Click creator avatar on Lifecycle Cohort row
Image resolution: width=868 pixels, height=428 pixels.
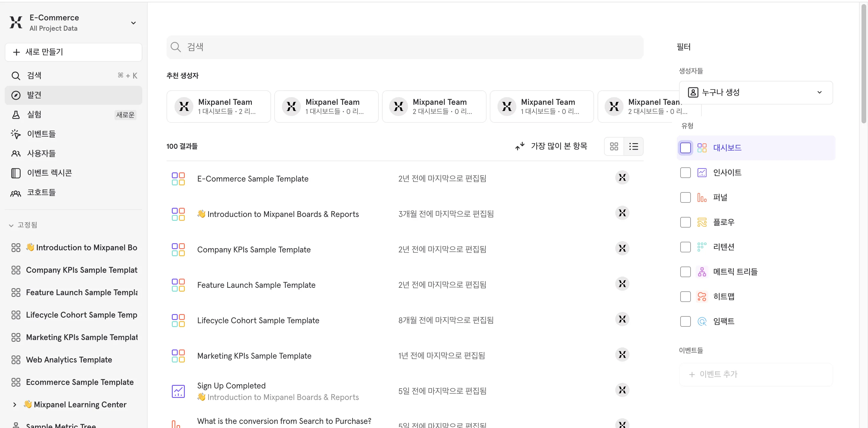622,319
